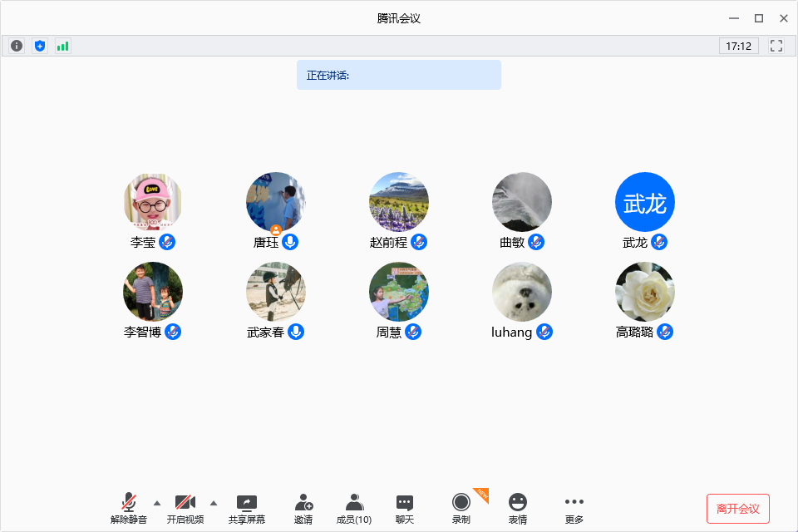The image size is (798, 532).
Task: Expand video options arrow beside 开启视频
Action: (x=214, y=502)
